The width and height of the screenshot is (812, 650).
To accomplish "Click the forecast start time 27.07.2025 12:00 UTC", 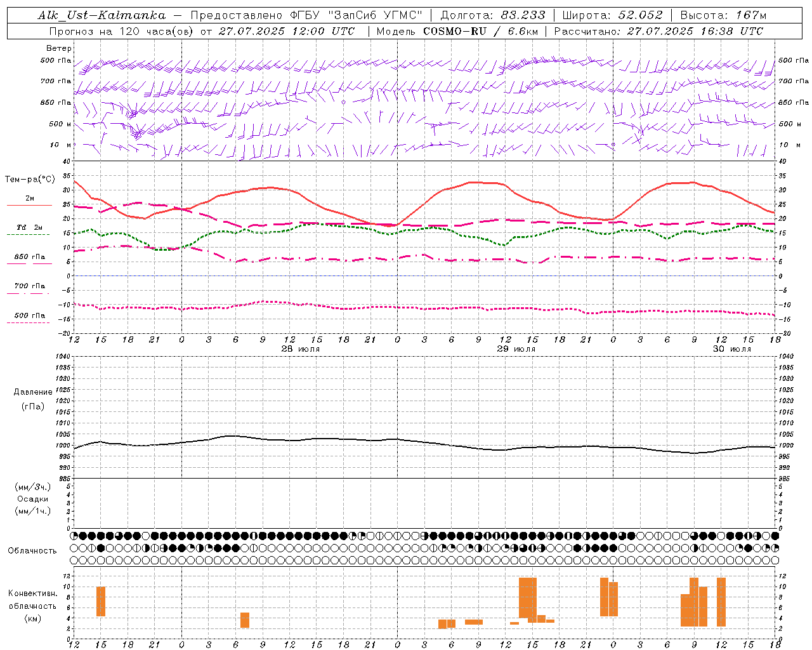I will coord(287,31).
